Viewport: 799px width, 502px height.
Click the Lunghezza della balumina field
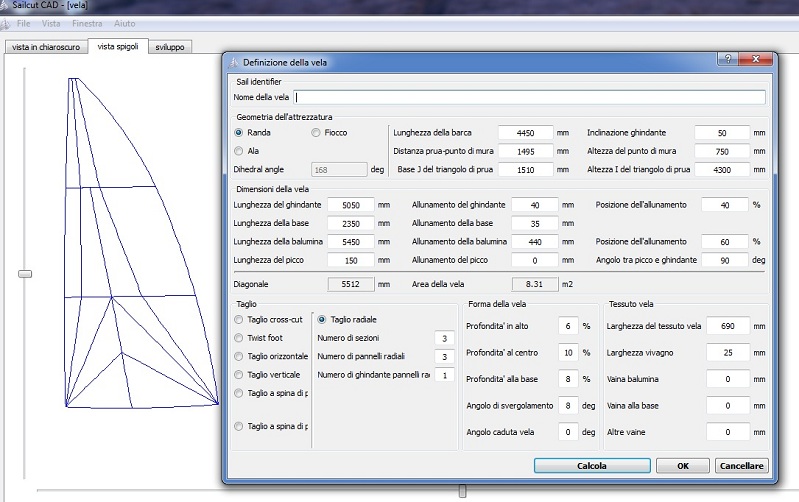pyautogui.click(x=351, y=242)
